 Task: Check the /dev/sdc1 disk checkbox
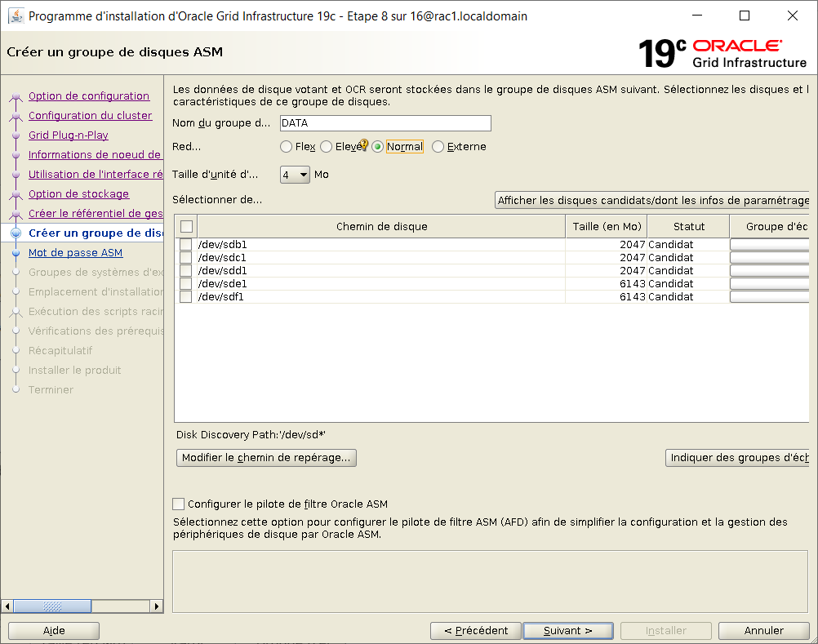185,258
